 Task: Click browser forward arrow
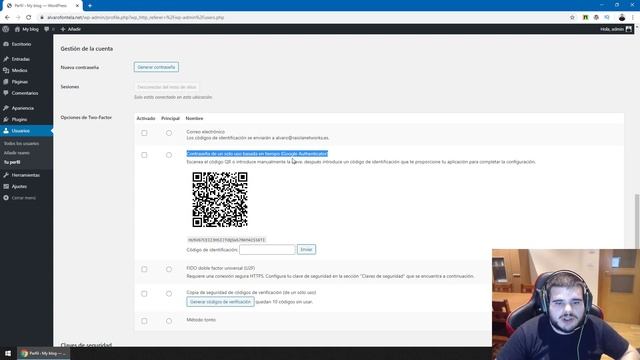pyautogui.click(x=18, y=18)
